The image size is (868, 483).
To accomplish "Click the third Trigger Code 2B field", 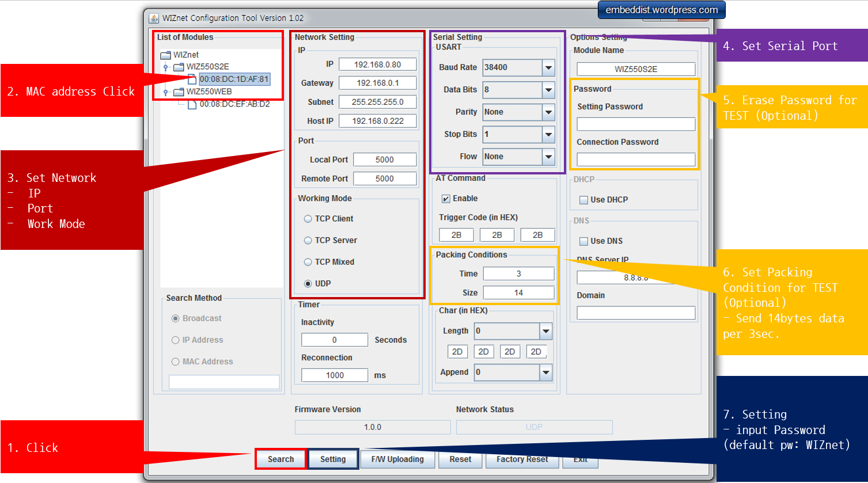I will pyautogui.click(x=537, y=235).
